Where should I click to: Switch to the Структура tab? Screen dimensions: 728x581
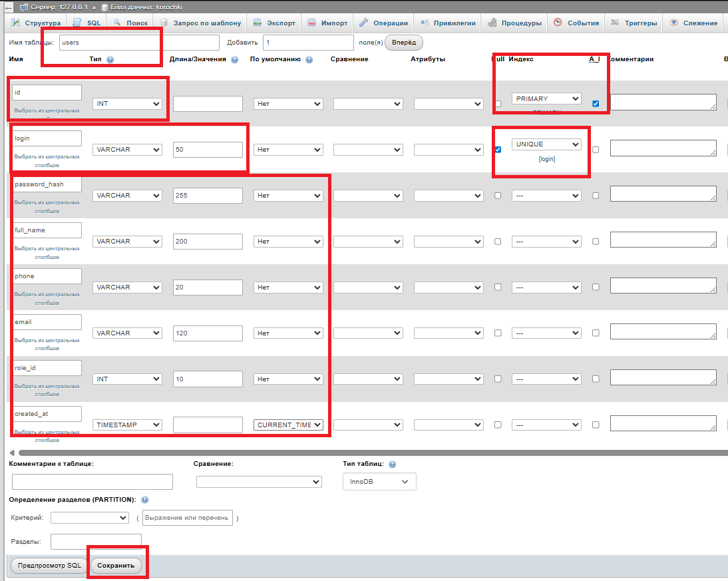pyautogui.click(x=37, y=23)
